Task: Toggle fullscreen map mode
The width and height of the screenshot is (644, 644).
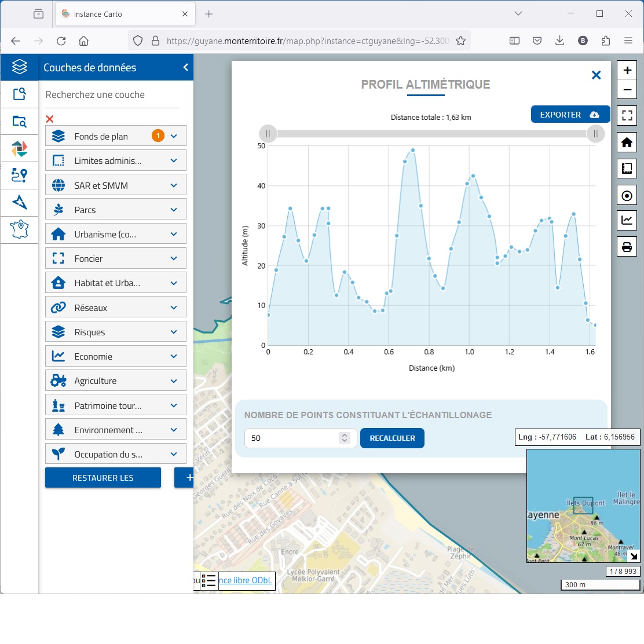Action: coord(627,115)
